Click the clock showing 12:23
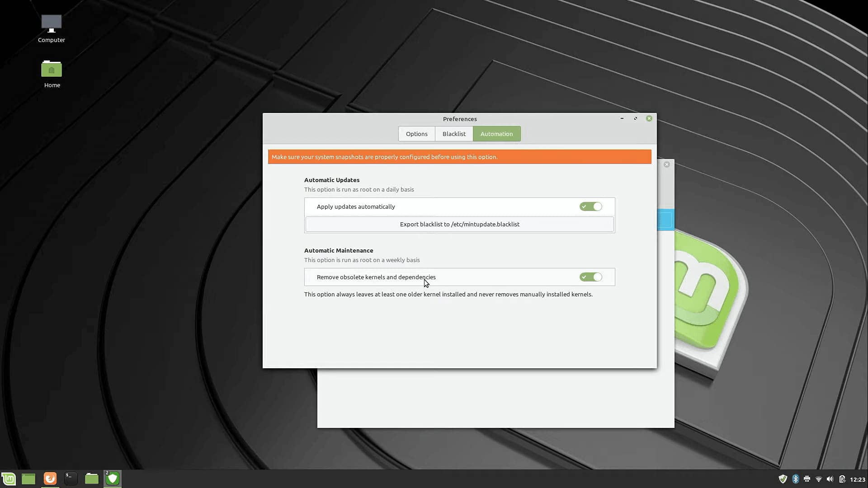Viewport: 868px width, 488px height. (x=857, y=479)
